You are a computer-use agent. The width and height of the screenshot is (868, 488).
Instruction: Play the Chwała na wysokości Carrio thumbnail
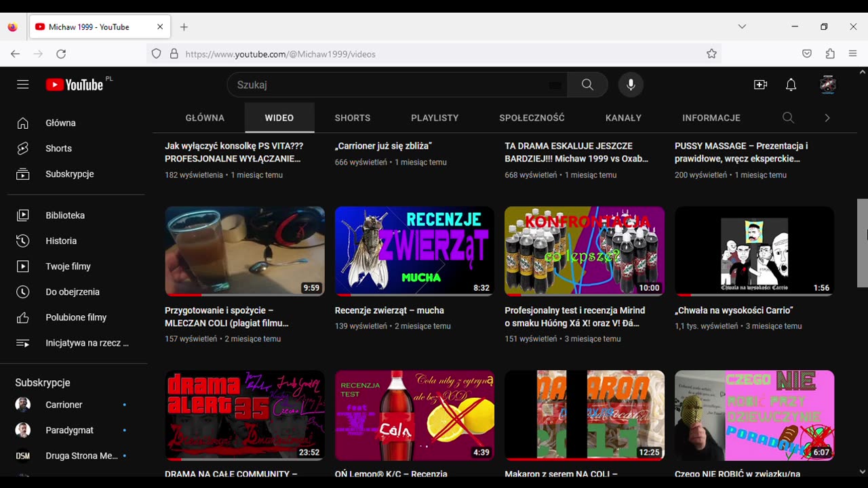754,251
